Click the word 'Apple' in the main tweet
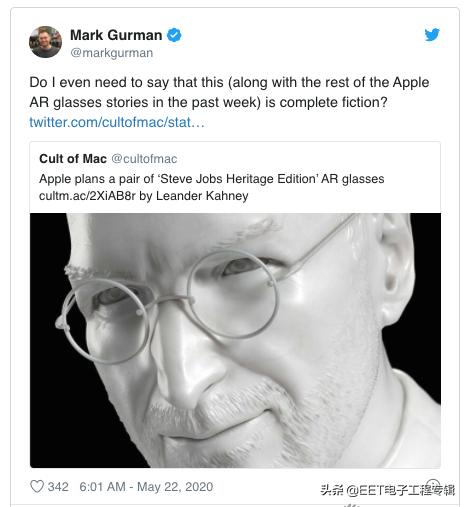This screenshot has width=466, height=507. [411, 83]
